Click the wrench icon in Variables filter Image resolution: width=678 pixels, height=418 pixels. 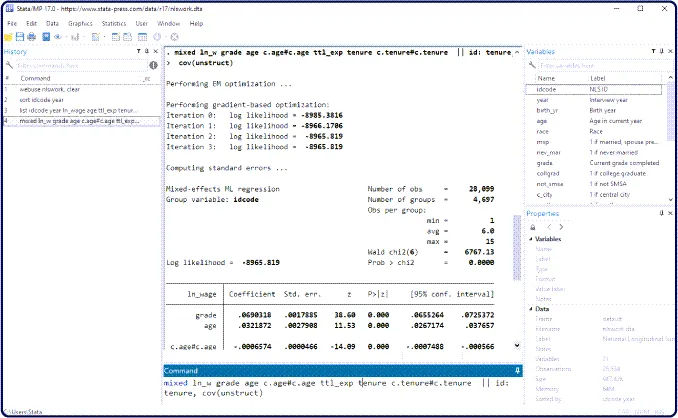click(532, 63)
